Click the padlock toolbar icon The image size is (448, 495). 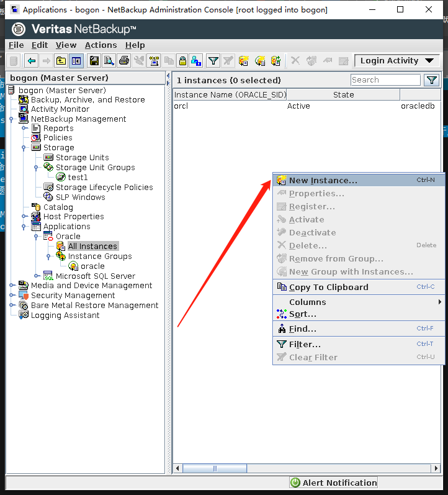pos(182,61)
